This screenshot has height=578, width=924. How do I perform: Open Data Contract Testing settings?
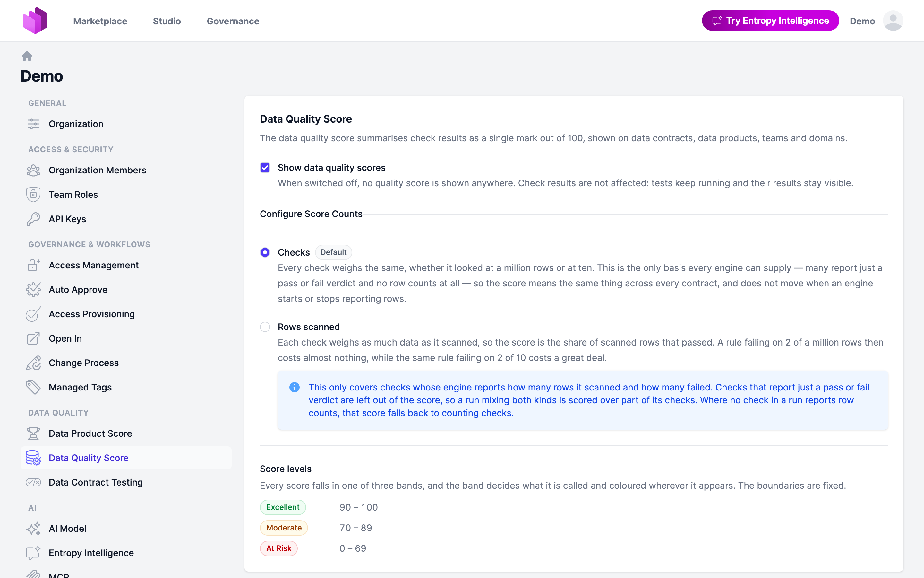tap(126, 482)
